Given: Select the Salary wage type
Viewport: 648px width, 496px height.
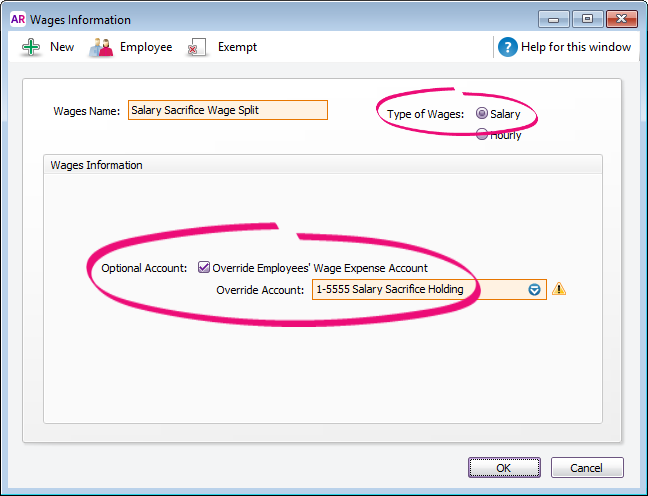Looking at the screenshot, I should coord(482,114).
